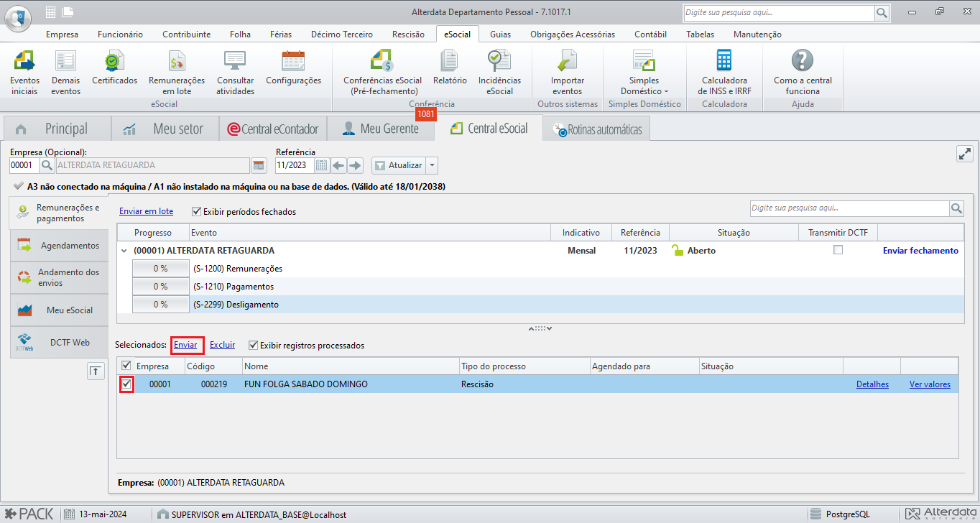Open the Rescisão ribbon tab
980x523 pixels.
408,34
